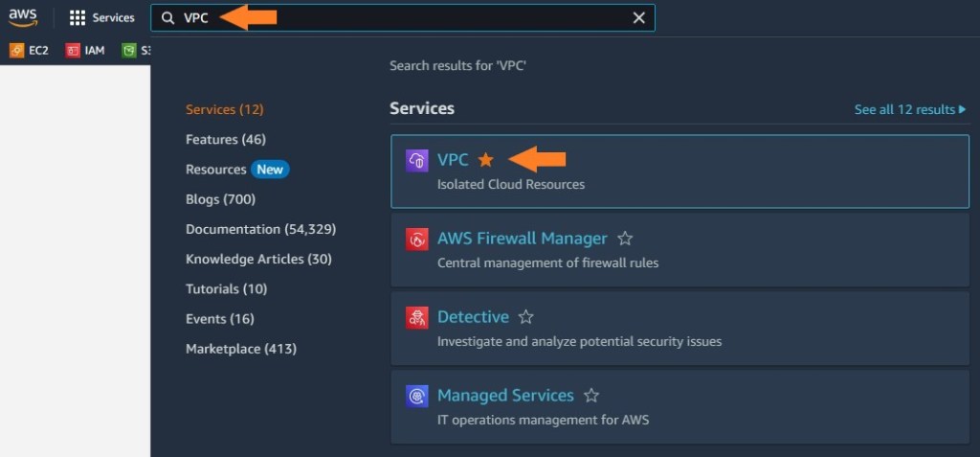Screen dimensions: 980x457
Task: Click the VPC service icon
Action: [x=416, y=160]
